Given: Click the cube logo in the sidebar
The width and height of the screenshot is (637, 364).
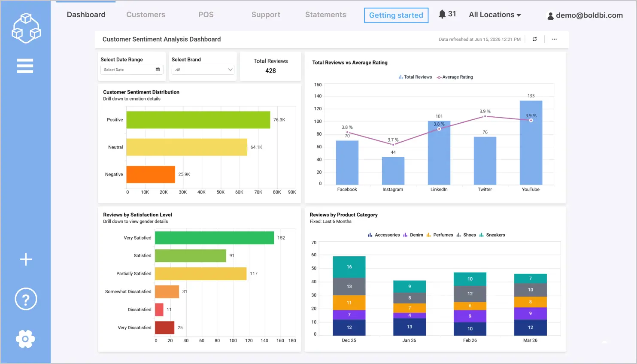Looking at the screenshot, I should [26, 28].
